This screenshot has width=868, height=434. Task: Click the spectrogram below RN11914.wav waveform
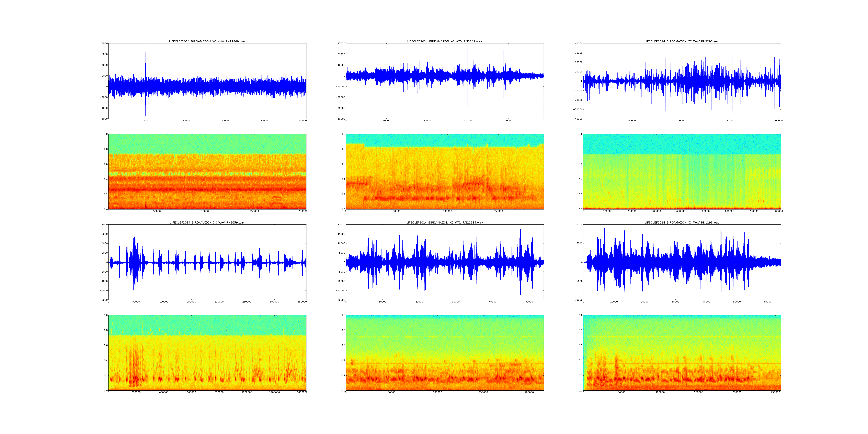(444, 352)
